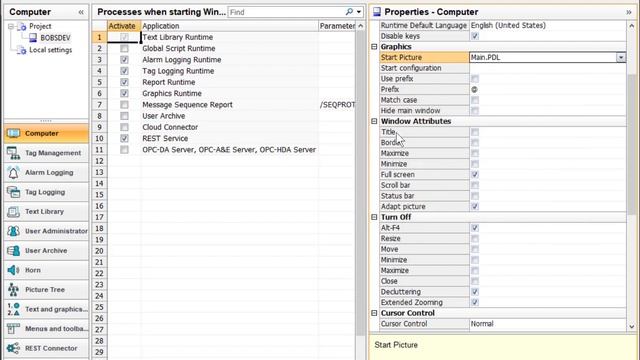640x360 pixels.
Task: Select row number 1 header
Action: tap(100, 37)
